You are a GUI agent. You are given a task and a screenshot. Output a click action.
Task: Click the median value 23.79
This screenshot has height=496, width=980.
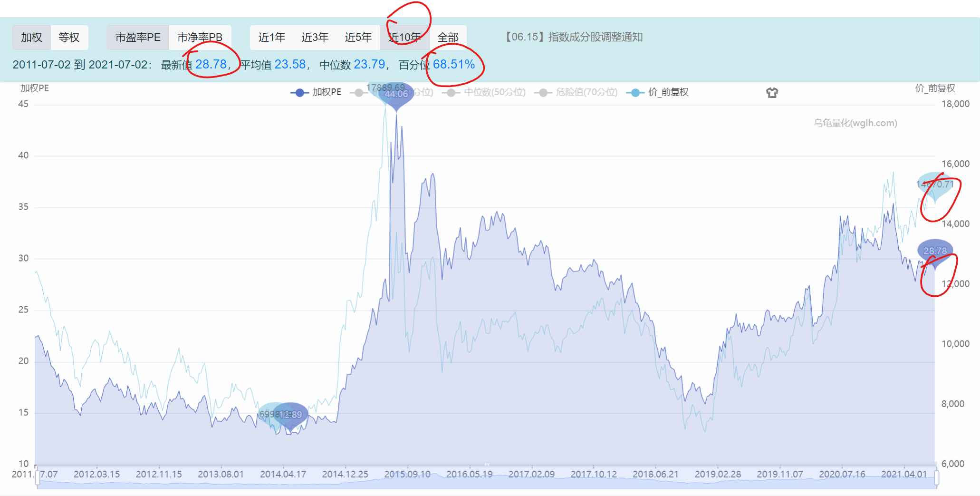click(x=369, y=64)
